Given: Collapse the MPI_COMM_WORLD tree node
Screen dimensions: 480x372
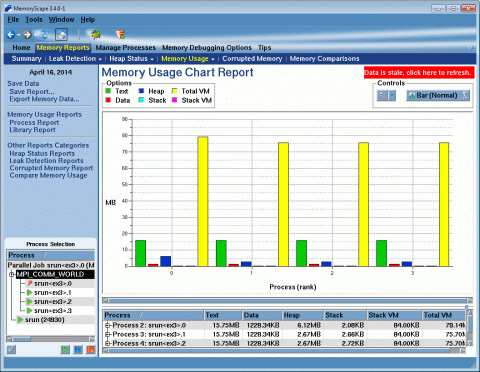Looking at the screenshot, I should pyautogui.click(x=11, y=274).
